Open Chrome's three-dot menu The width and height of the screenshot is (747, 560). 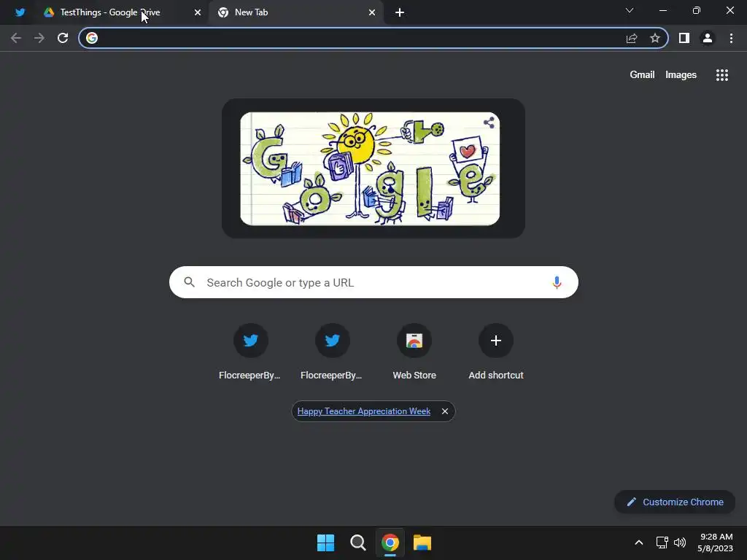[731, 38]
